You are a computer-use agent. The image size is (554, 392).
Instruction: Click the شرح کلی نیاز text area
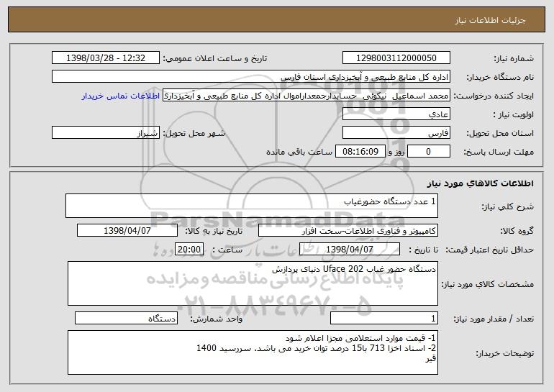tap(252, 206)
